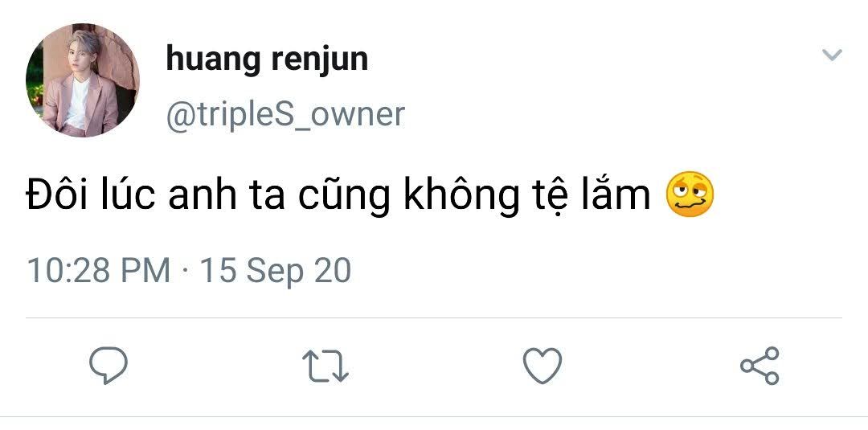Click the 10:28 PM timestamp

coord(99,271)
